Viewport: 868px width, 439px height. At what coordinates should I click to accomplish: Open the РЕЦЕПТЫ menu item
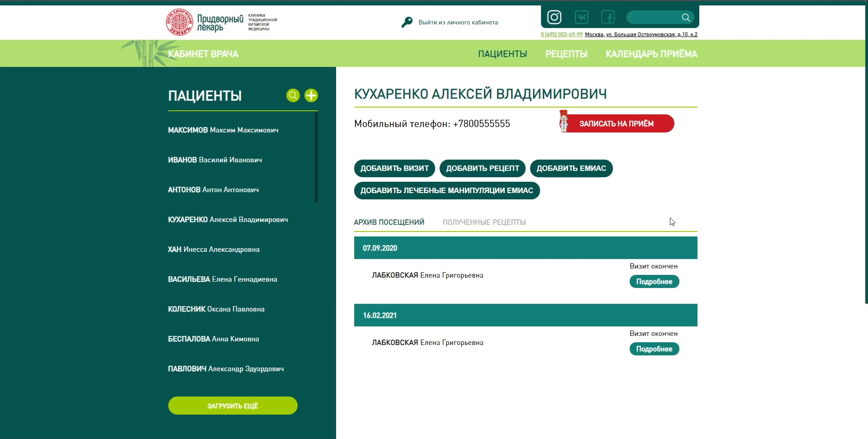pos(566,54)
